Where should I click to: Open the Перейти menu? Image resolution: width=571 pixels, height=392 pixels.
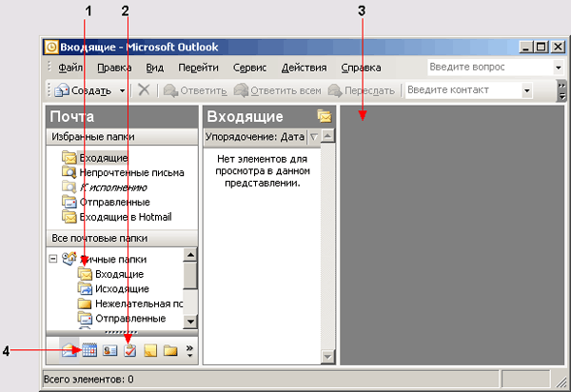pos(198,68)
